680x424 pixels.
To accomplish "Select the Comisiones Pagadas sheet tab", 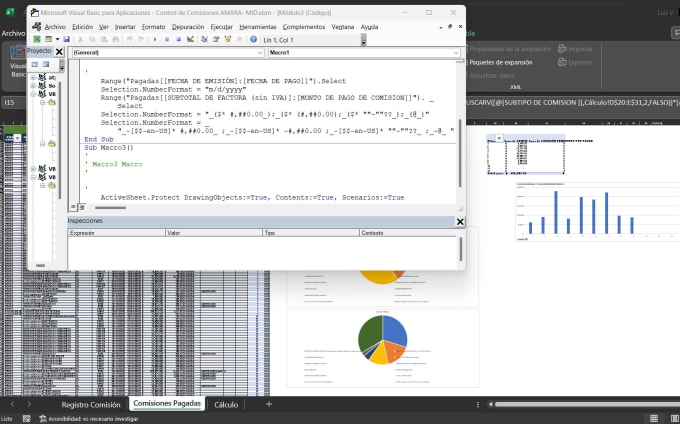I will pos(167,404).
